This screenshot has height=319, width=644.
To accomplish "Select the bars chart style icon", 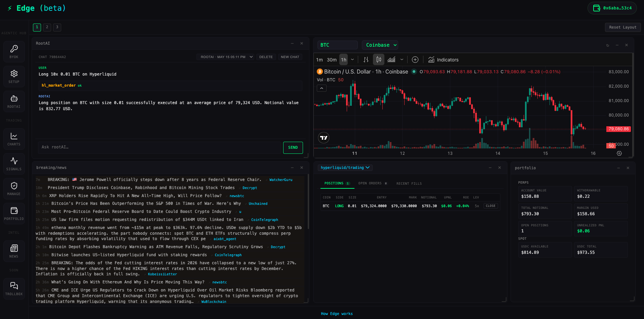I will click(366, 60).
